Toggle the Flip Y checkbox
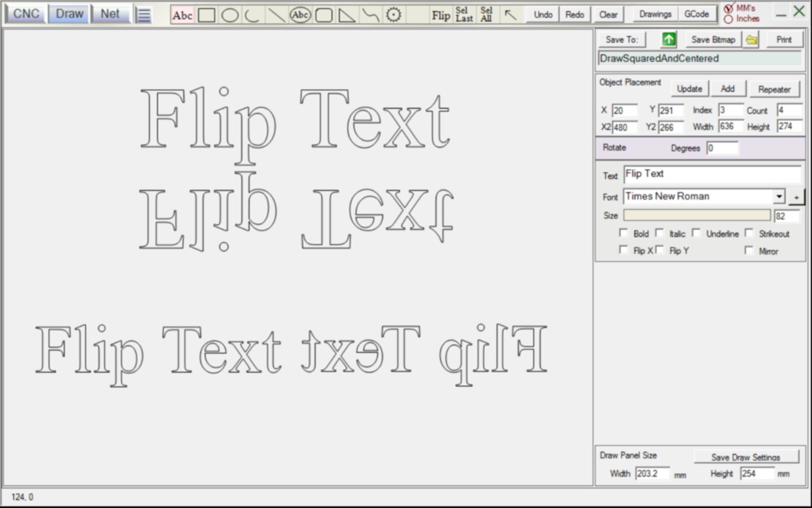This screenshot has height=508, width=812. (x=659, y=250)
